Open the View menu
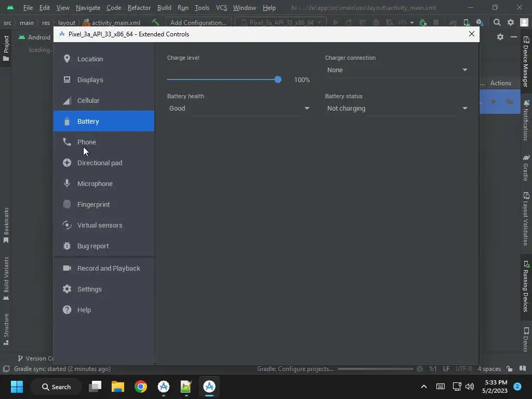Viewport: 532px width, 399px height. [63, 7]
